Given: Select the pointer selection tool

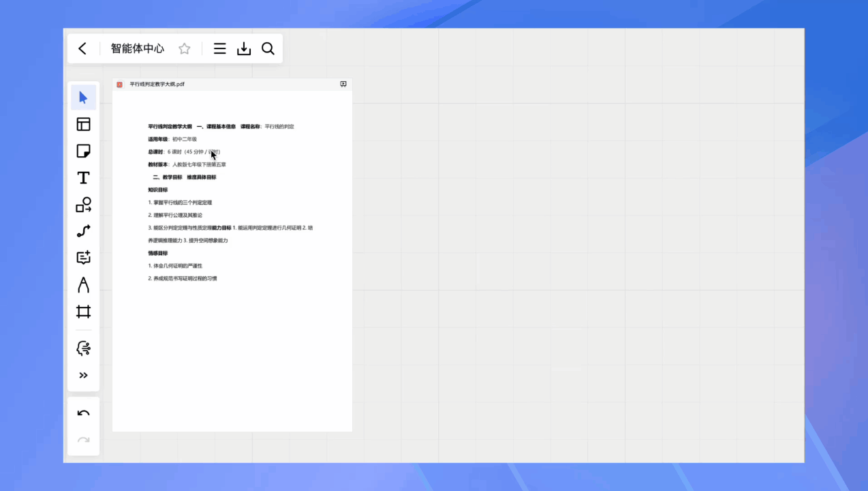Looking at the screenshot, I should tap(83, 98).
